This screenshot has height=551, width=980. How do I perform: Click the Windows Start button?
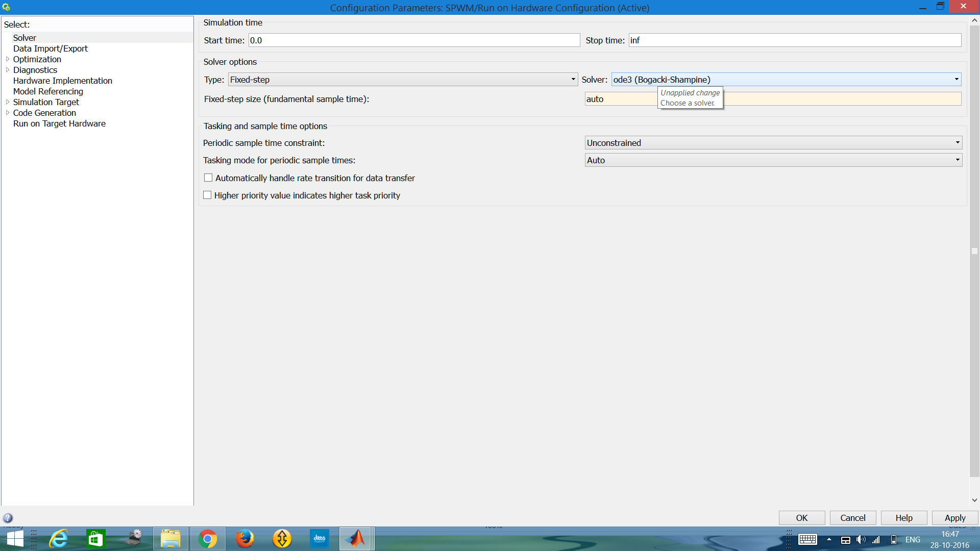pyautogui.click(x=14, y=539)
